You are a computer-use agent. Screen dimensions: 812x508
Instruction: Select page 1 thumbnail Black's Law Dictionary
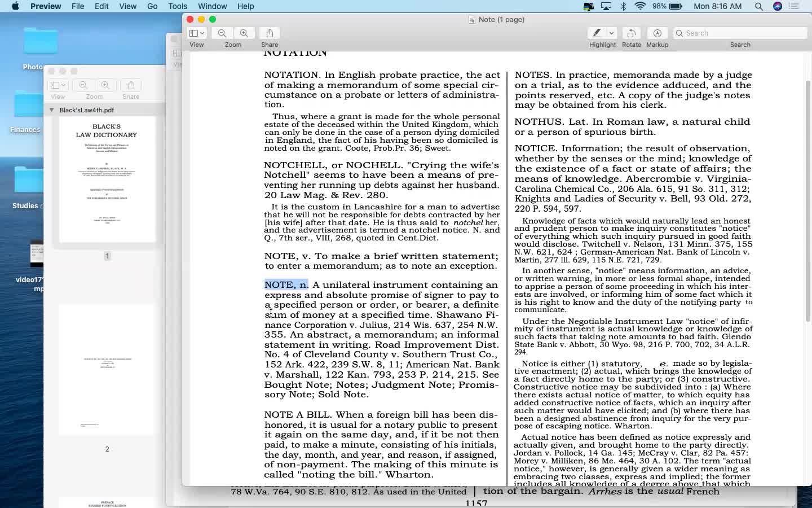point(107,179)
